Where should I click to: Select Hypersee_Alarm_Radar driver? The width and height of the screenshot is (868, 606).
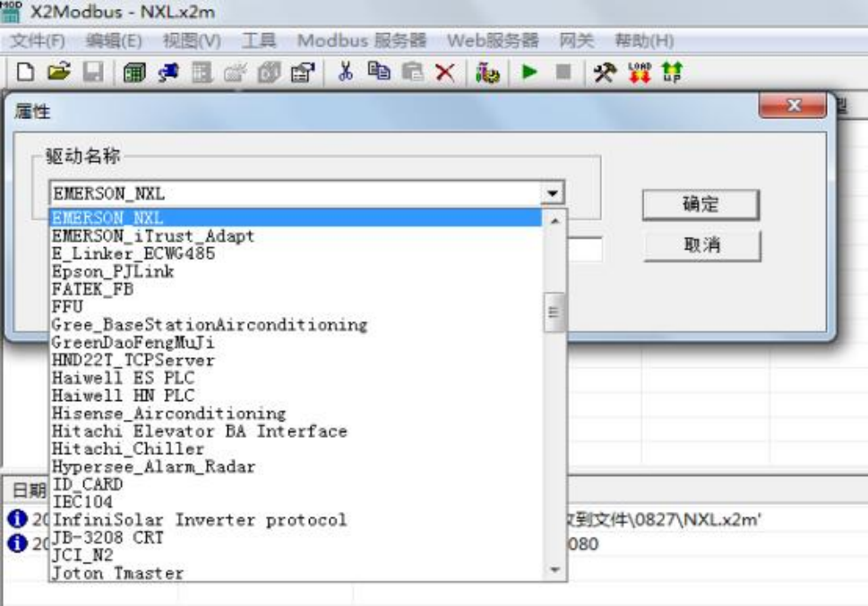(x=296, y=466)
